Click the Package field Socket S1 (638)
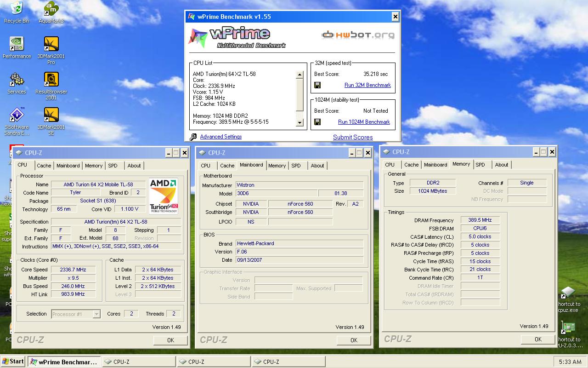The width and height of the screenshot is (588, 368). click(x=98, y=201)
